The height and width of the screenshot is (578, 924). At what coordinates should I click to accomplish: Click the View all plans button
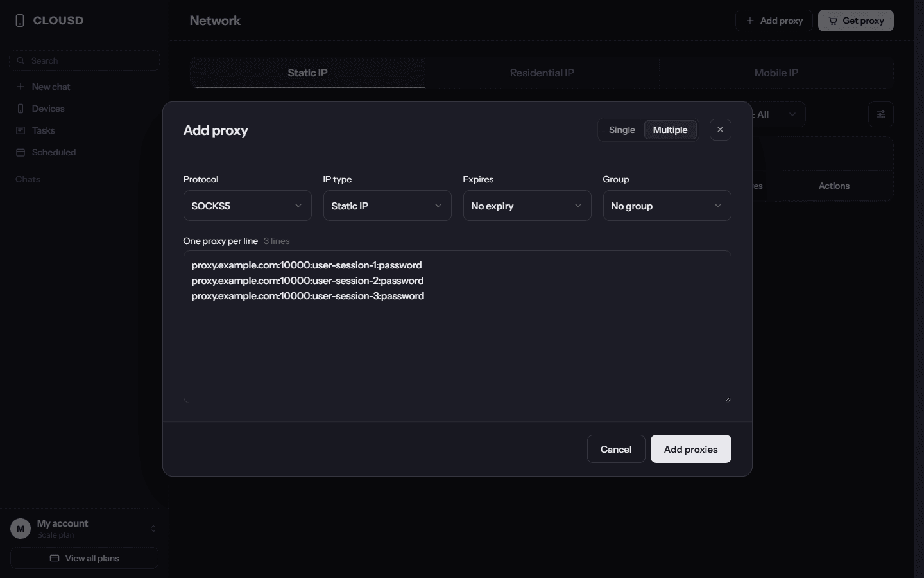[x=84, y=558]
